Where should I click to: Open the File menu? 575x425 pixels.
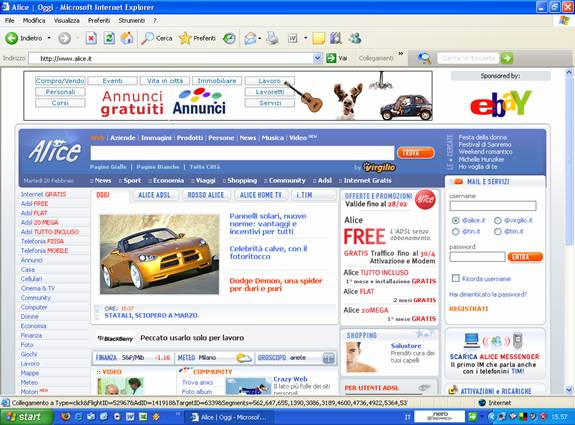coord(10,21)
